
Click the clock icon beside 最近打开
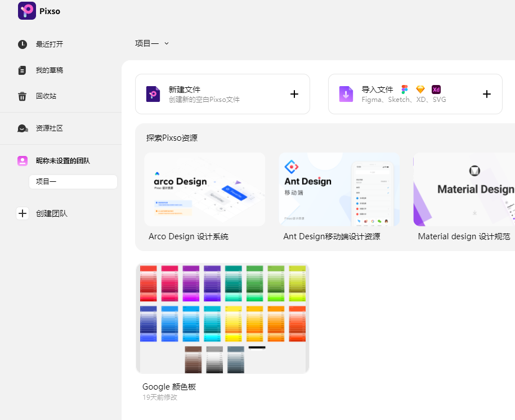click(23, 44)
